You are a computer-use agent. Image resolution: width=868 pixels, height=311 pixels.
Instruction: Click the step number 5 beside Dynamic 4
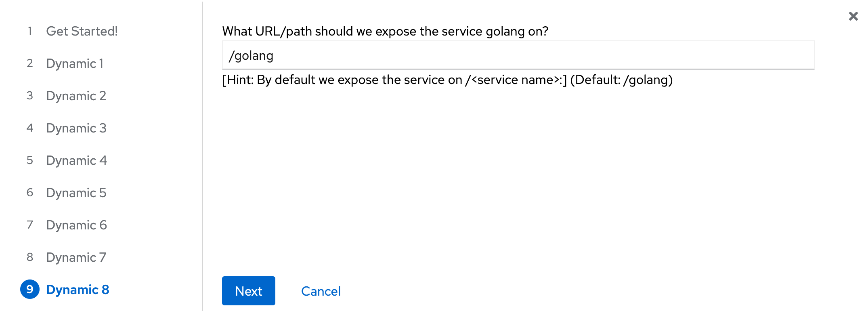pyautogui.click(x=30, y=160)
